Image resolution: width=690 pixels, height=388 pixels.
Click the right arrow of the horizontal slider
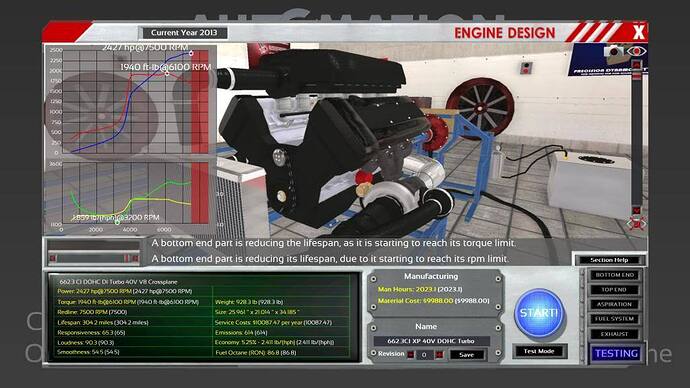[x=135, y=258]
